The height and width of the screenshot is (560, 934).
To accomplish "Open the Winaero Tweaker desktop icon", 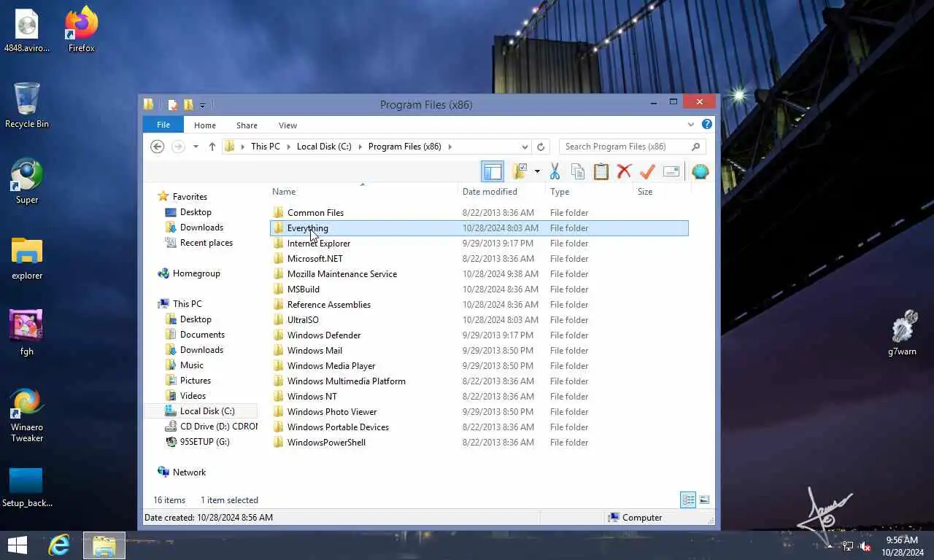I will pos(27,416).
